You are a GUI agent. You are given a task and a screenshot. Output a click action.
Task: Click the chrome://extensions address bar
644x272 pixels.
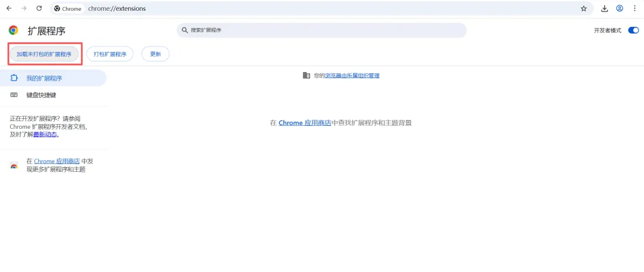pyautogui.click(x=320, y=8)
